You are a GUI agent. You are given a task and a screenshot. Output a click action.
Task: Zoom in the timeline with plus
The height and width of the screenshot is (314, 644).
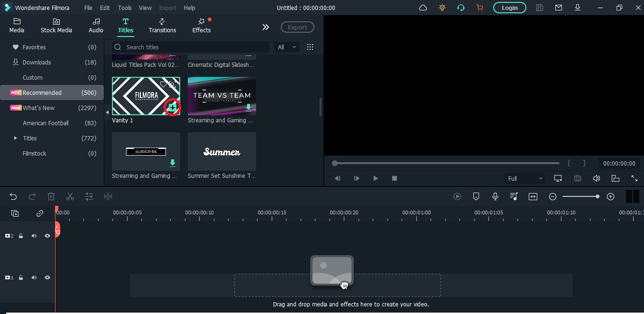pos(611,196)
